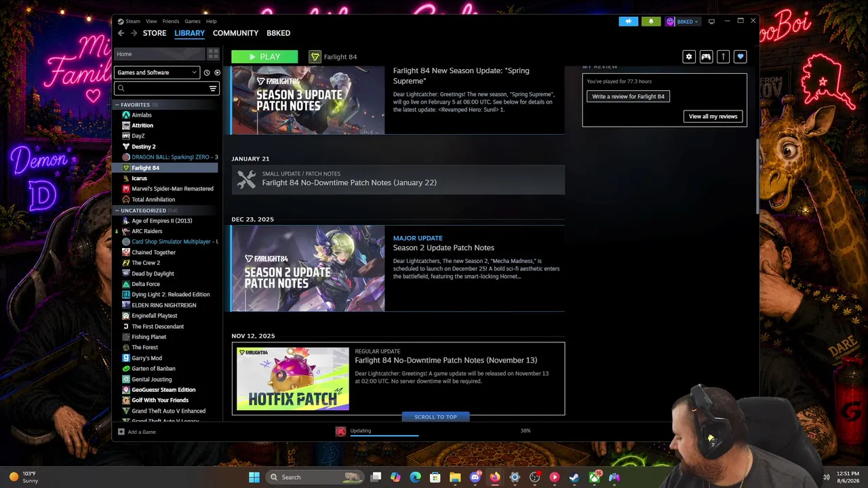Click the plus icon beside Add a Game
Screen dimensions: 868x488
pos(121,432)
